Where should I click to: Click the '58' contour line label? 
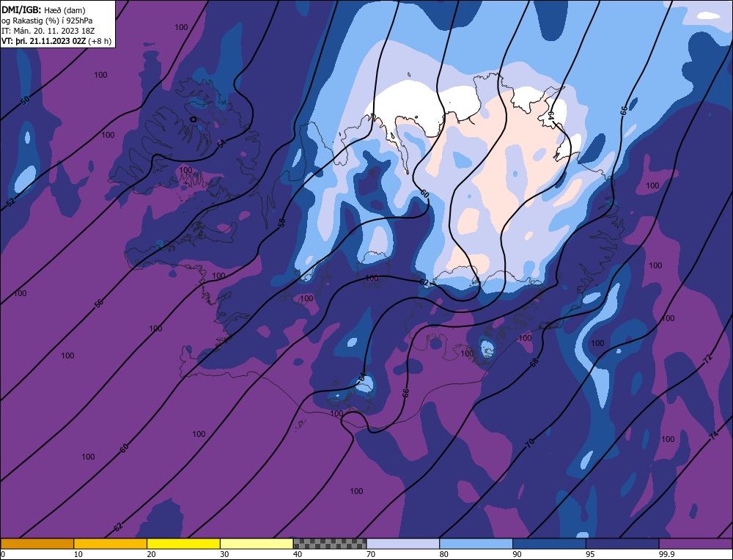[282, 223]
